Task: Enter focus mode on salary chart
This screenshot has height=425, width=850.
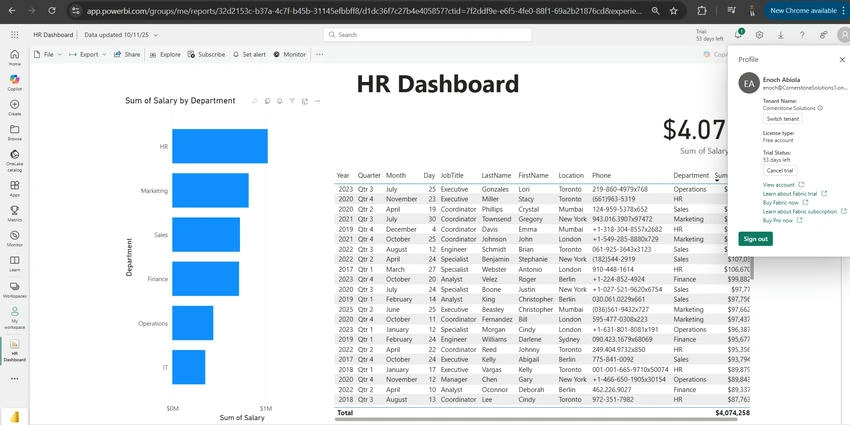Action: (x=305, y=101)
